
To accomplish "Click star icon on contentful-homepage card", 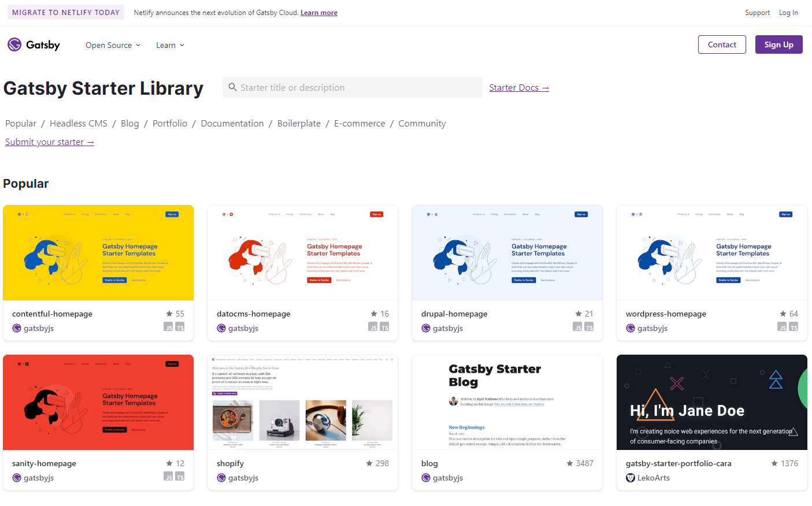I will 169,314.
